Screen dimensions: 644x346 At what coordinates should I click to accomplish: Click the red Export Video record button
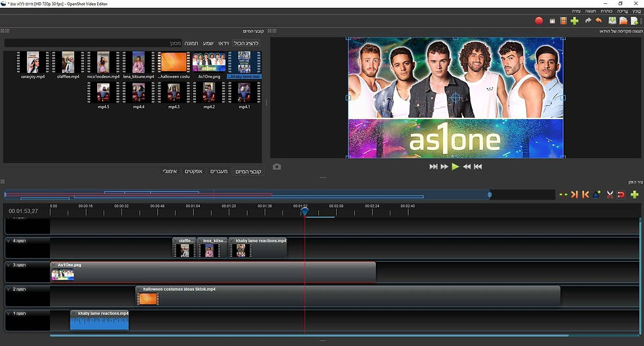tap(539, 20)
